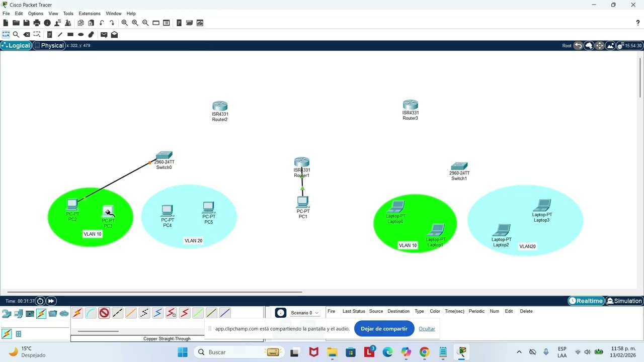The height and width of the screenshot is (362, 644).
Task: Click the Router2 ISR4331 device
Action: click(x=220, y=106)
